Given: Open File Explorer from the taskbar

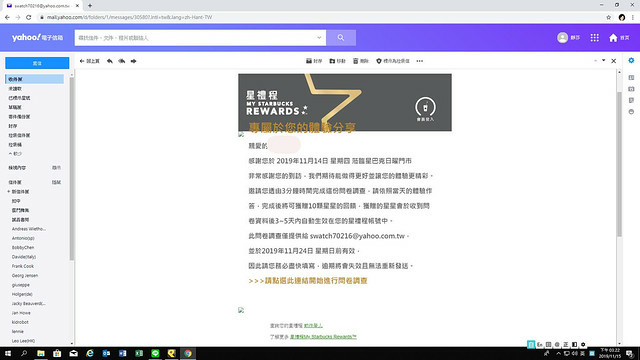Looking at the screenshot, I should (x=41, y=353).
